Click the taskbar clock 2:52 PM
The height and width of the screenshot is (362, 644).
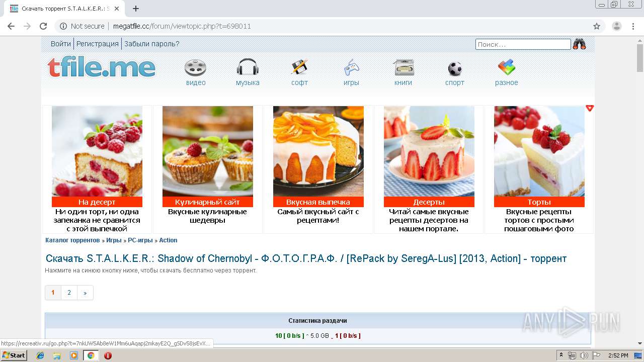coord(618,355)
